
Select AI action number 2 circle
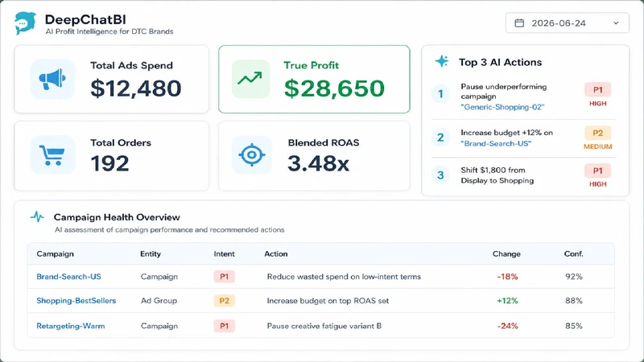pyautogui.click(x=440, y=137)
